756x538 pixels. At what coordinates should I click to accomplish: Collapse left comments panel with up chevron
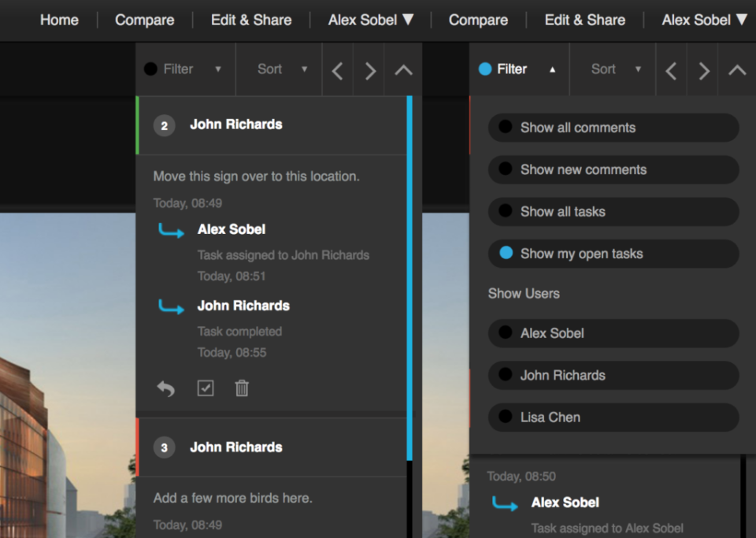click(x=403, y=71)
